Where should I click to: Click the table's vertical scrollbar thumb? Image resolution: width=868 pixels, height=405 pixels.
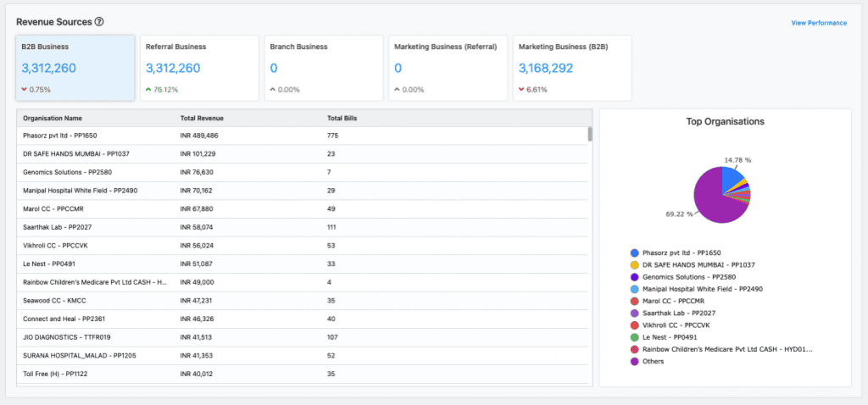pos(589,135)
